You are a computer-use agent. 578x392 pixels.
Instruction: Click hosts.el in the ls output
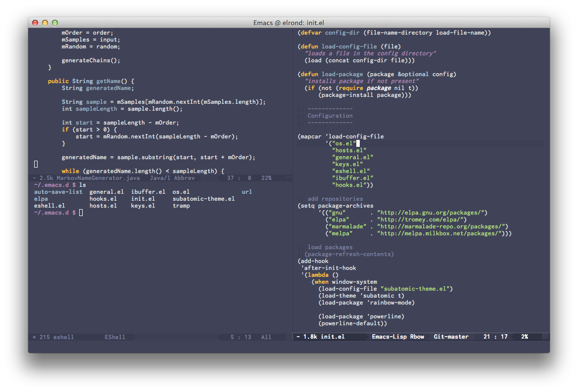pos(103,206)
